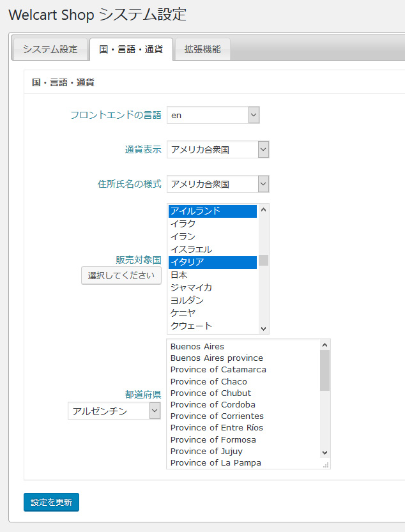Click the province list scroll down arrow
Image resolution: width=405 pixels, height=532 pixels.
coord(325,453)
